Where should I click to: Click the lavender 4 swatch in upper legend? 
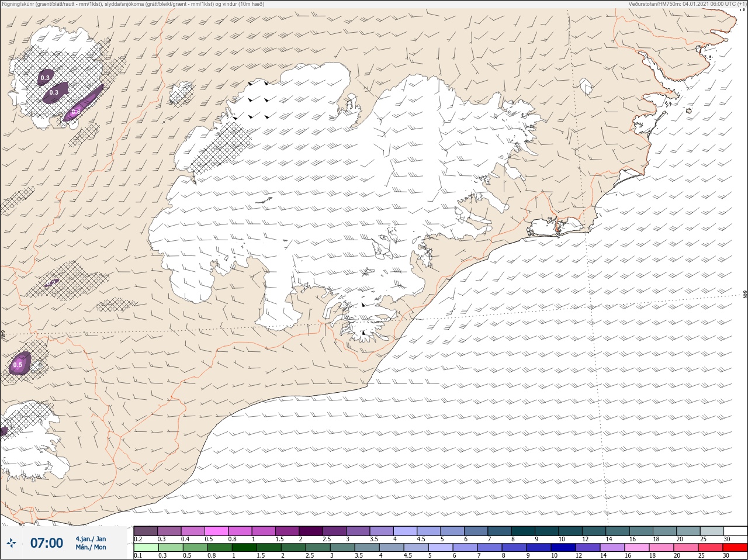pos(405,531)
